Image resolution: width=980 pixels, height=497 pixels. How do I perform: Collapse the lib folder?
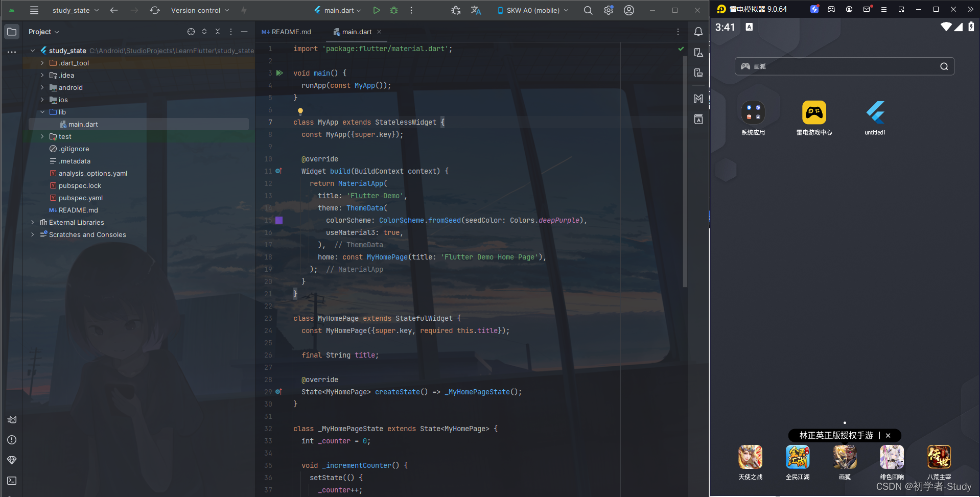click(x=42, y=112)
